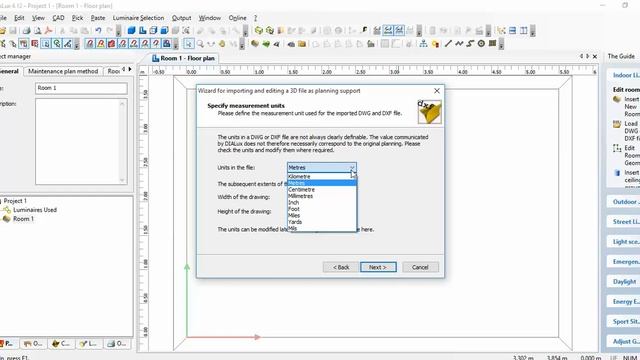
Task: Click the Back button in wizard
Action: tap(341, 267)
